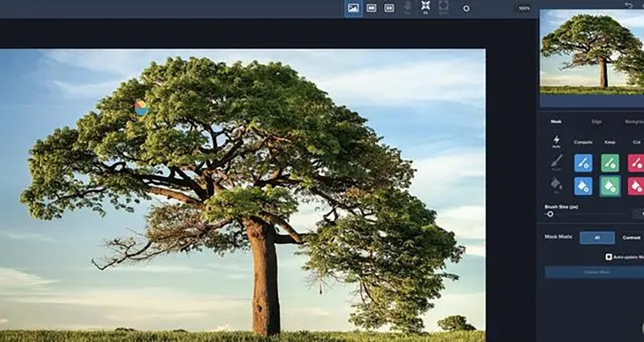Open the 100% zoom level control
The image size is (644, 342).
tap(524, 9)
